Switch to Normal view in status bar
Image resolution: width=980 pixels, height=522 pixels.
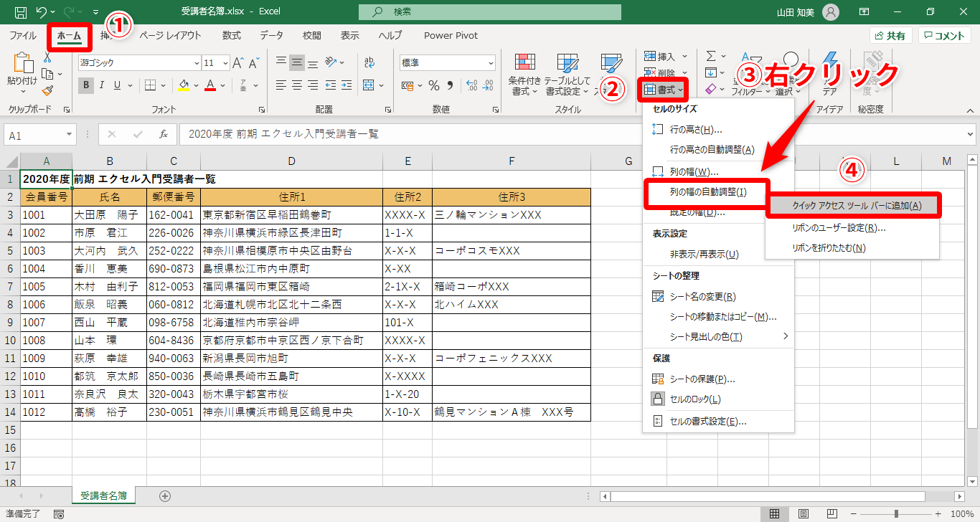(775, 514)
